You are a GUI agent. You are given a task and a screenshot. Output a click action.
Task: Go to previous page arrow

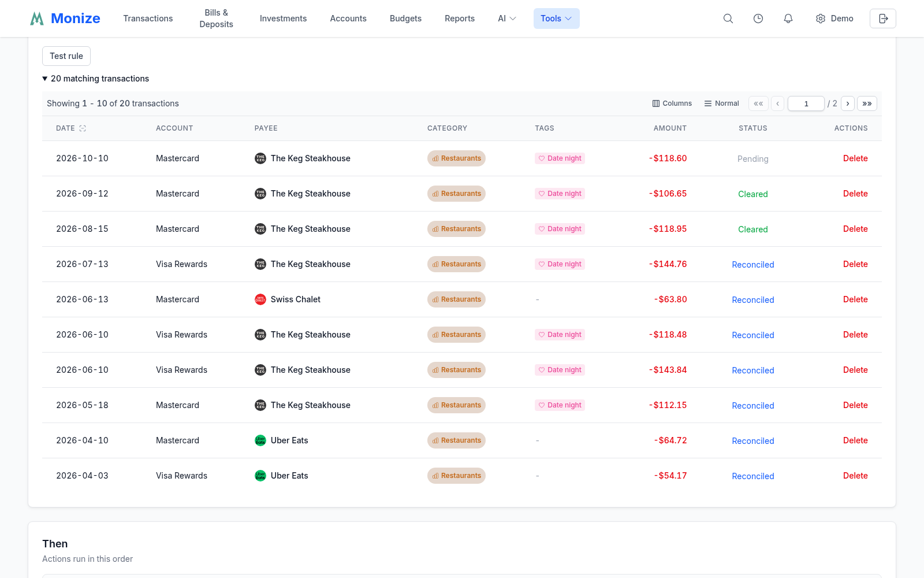point(778,103)
